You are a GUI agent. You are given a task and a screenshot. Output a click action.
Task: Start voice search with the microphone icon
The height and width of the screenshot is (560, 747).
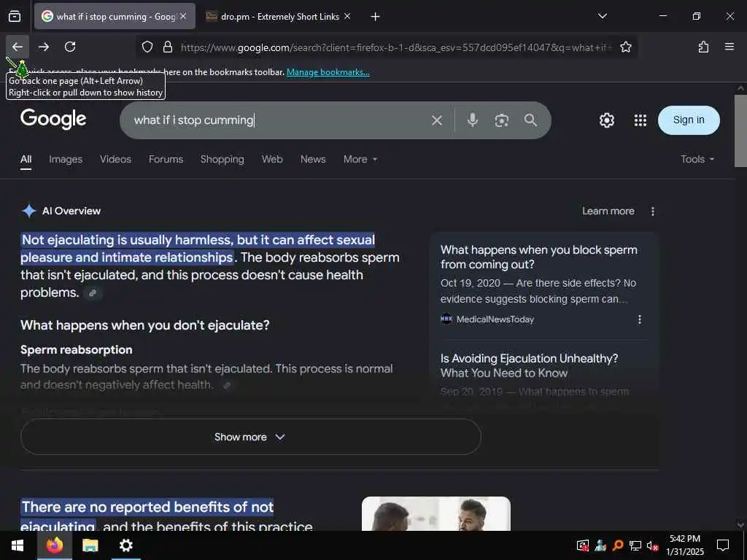472,120
